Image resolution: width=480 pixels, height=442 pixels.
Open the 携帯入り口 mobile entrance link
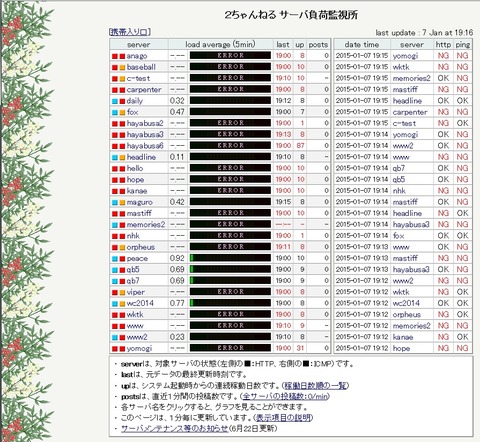coord(130,32)
